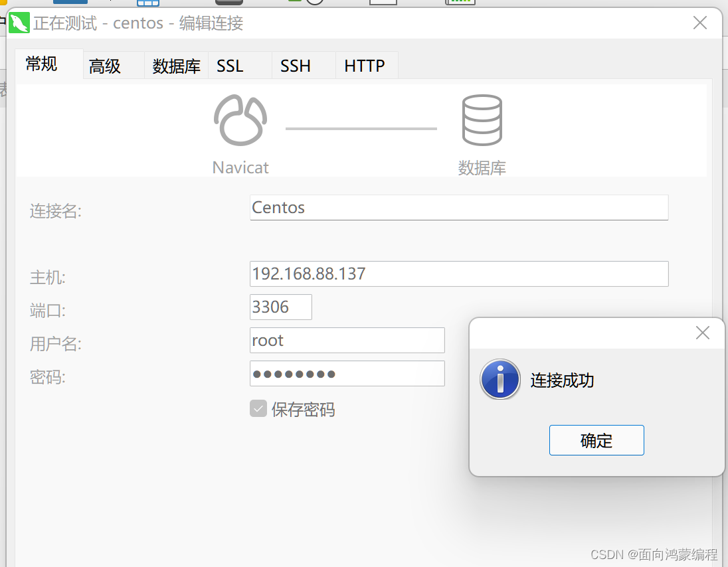Click the 端口 field showing 3306
Viewport: 728px width, 567px height.
pos(281,307)
